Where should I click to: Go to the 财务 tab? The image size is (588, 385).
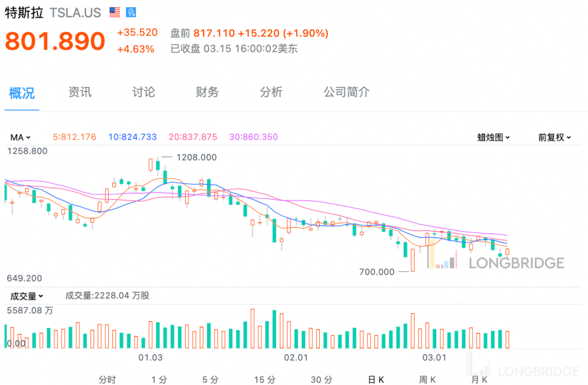point(208,92)
